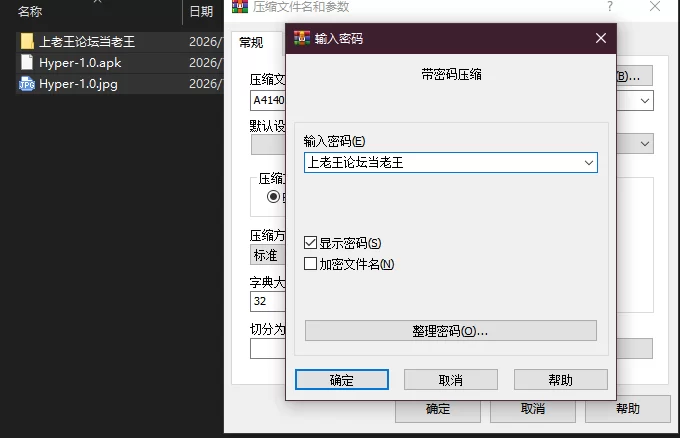
Task: Click the blank file icon for Hyper-1.0.apk
Action: tap(27, 62)
